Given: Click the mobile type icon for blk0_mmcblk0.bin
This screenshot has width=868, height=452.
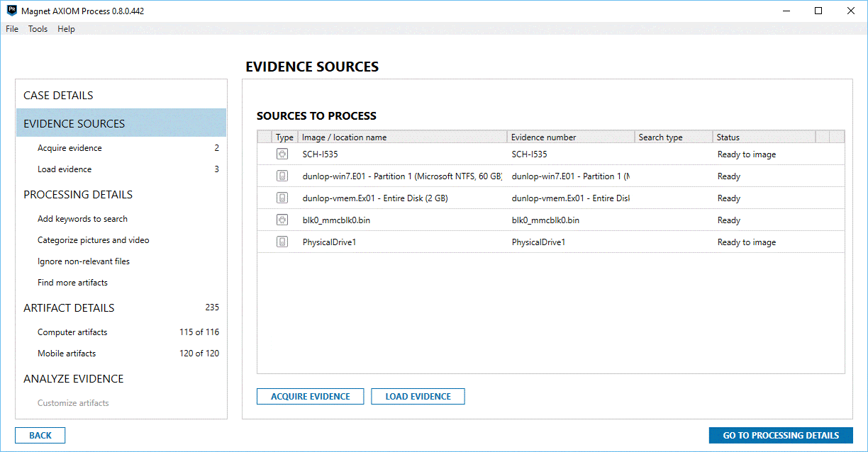Looking at the screenshot, I should [282, 220].
